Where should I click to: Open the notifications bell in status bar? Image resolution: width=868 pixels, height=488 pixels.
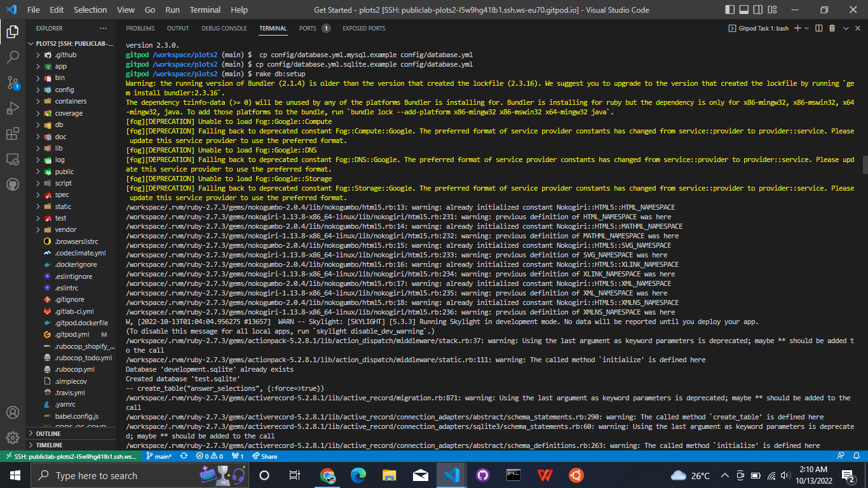857,456
